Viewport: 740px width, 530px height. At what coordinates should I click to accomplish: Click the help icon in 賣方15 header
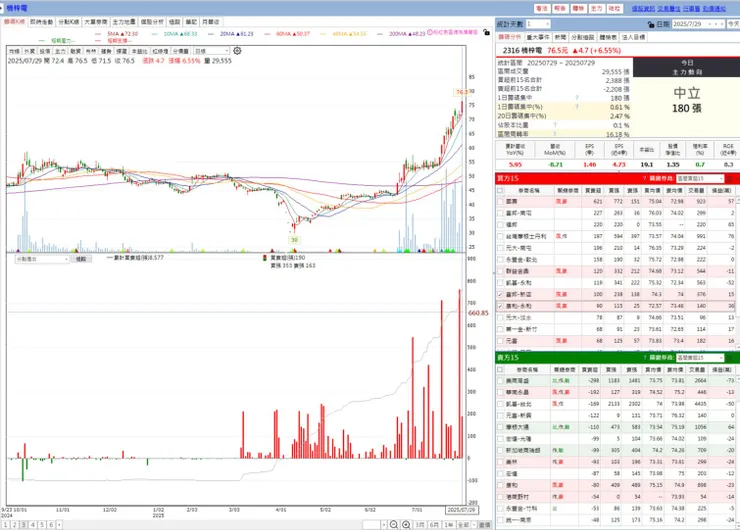pyautogui.click(x=644, y=357)
